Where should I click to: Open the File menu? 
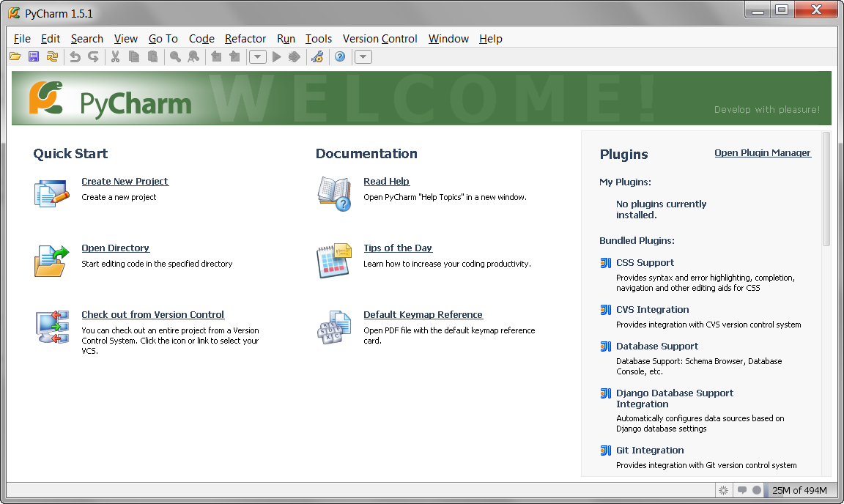point(22,39)
